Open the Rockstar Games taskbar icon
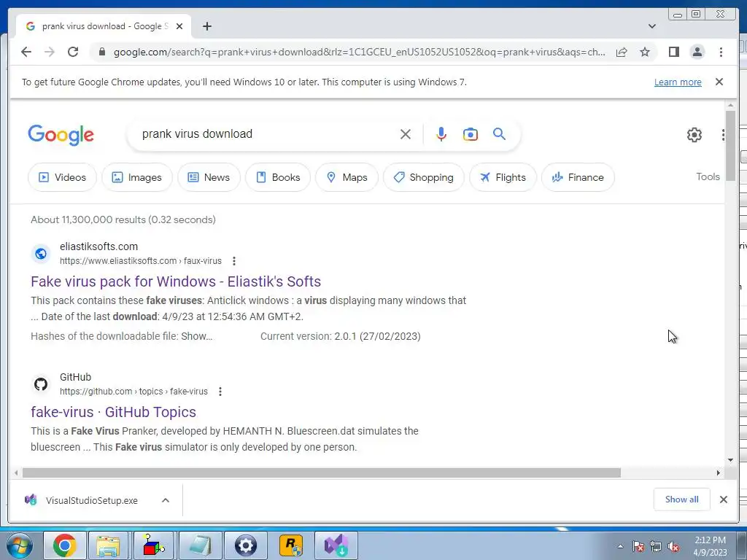The width and height of the screenshot is (747, 560). (290, 545)
